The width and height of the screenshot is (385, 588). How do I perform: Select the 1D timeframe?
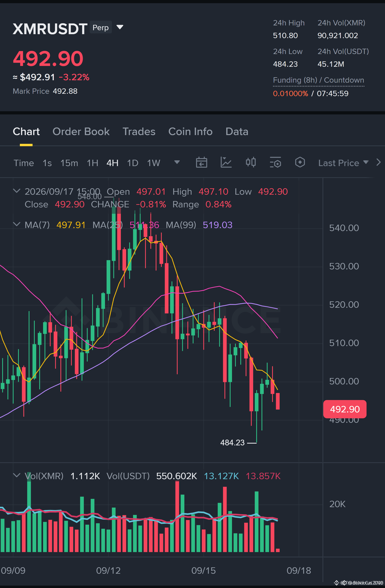[x=133, y=163]
